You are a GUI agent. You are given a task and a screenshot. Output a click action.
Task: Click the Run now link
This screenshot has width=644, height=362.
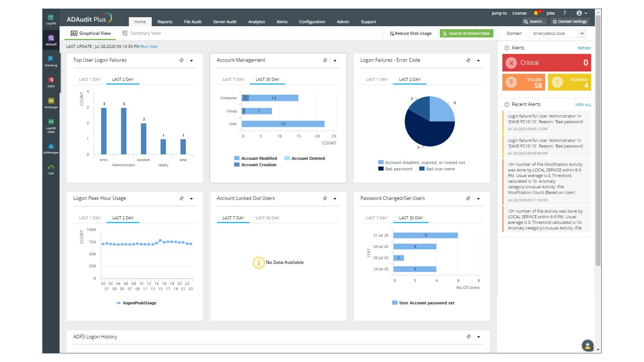click(x=149, y=46)
